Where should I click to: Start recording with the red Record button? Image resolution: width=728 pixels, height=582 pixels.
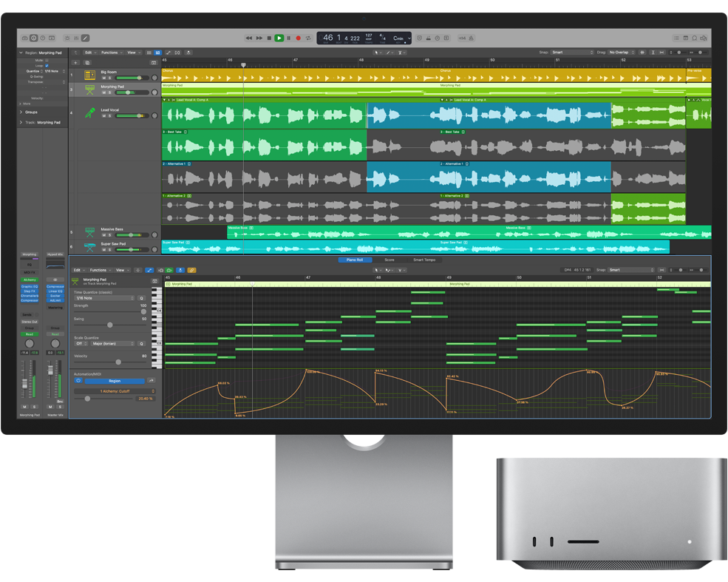tap(299, 38)
